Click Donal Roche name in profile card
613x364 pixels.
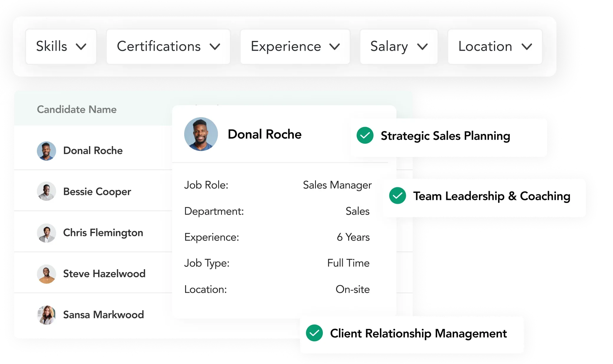[264, 134]
